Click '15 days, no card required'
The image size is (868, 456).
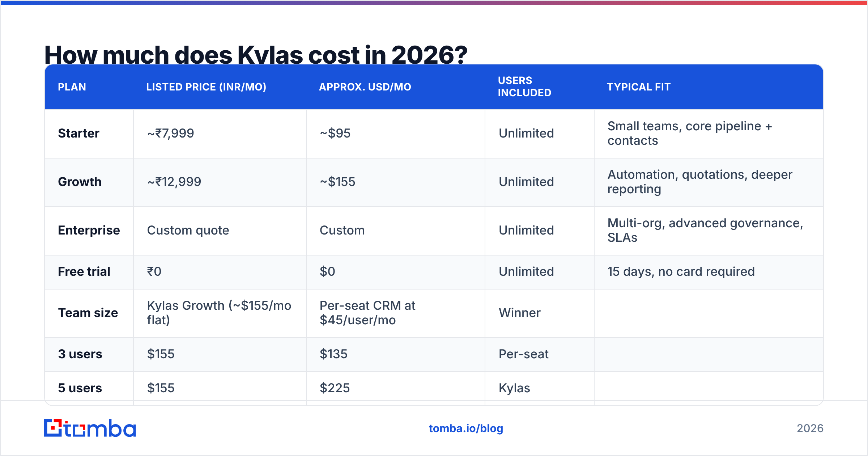click(x=681, y=271)
